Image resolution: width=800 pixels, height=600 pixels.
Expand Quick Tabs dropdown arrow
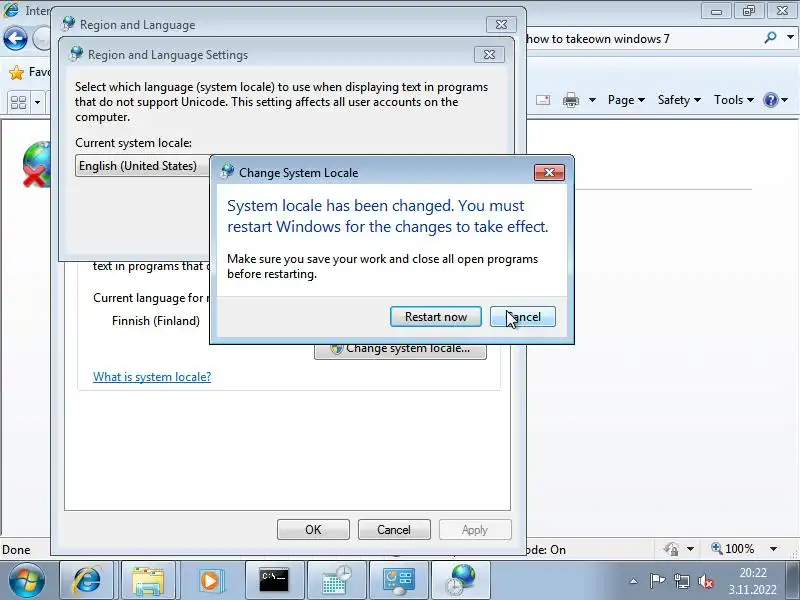point(37,103)
